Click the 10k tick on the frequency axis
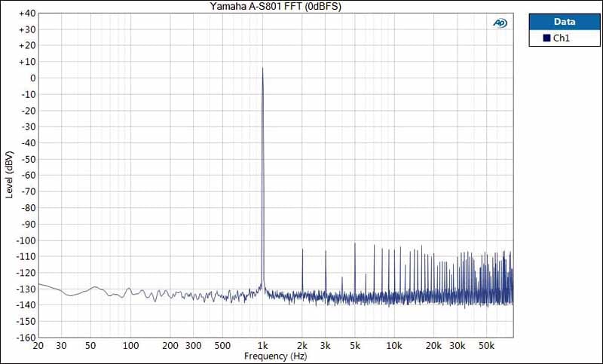The image size is (603, 364). coord(394,346)
